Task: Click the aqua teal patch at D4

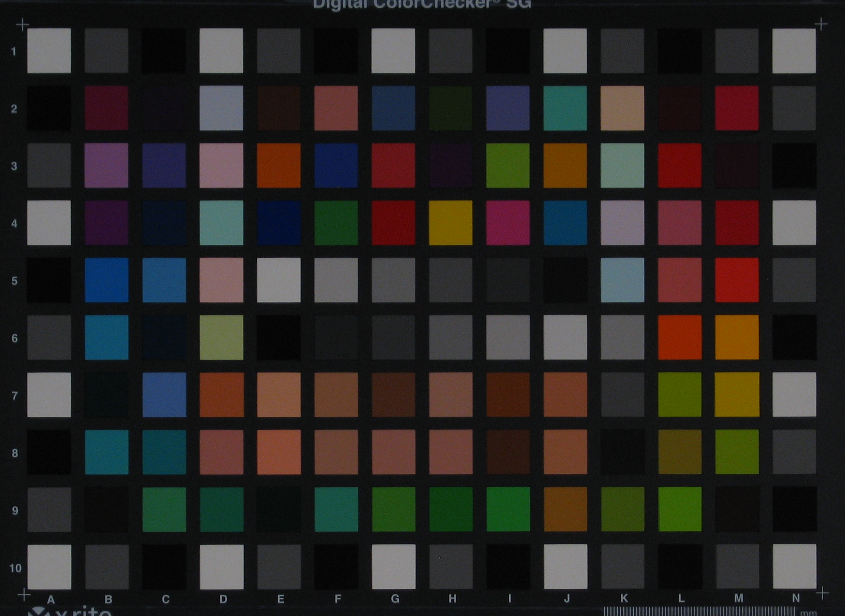Action: click(221, 223)
